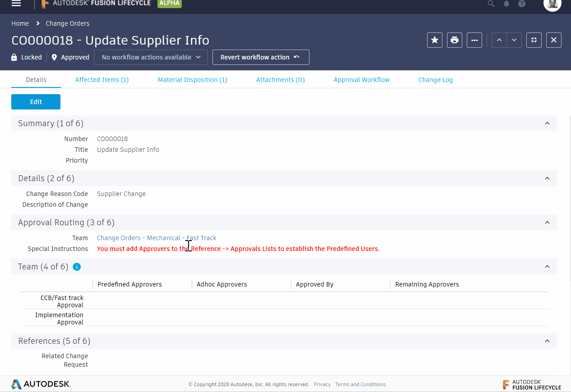Open the notifications bell
Viewport: 571px width, 392px height.
pos(507,4)
